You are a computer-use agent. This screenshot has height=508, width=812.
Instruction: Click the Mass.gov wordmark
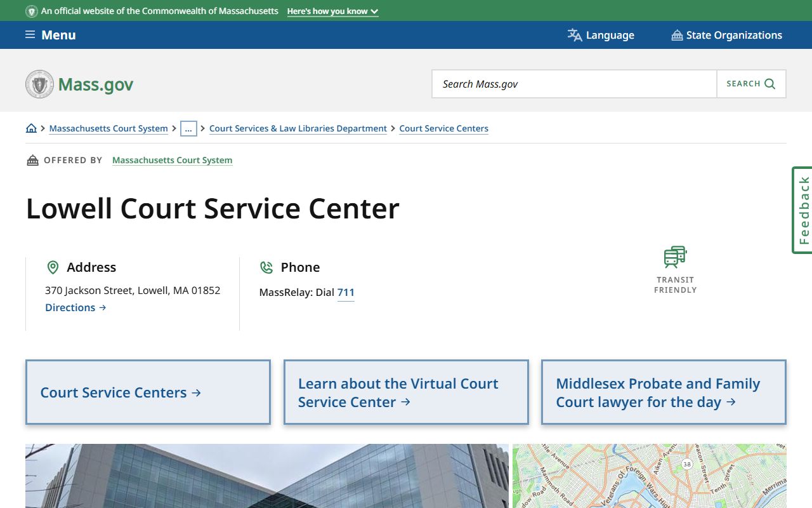coord(96,84)
